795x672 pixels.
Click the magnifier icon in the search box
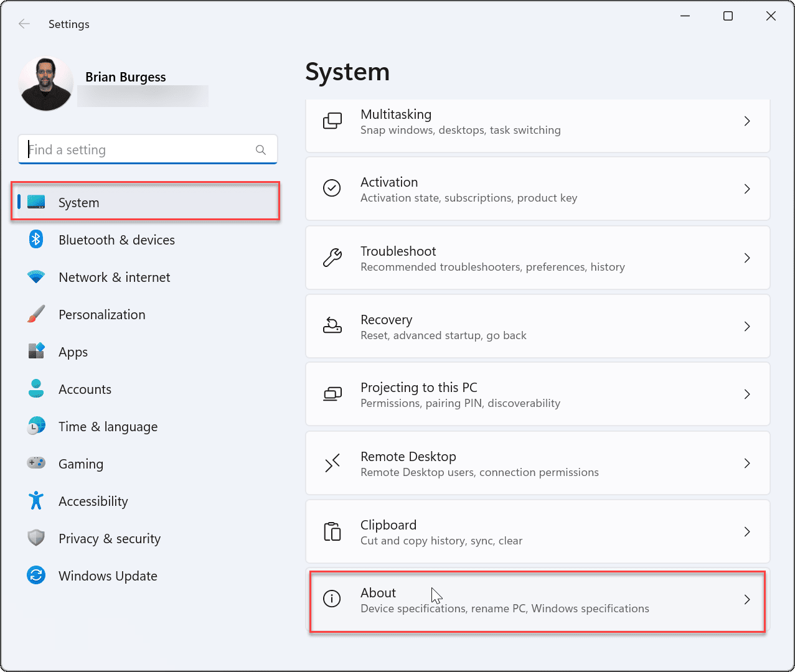[x=261, y=149]
